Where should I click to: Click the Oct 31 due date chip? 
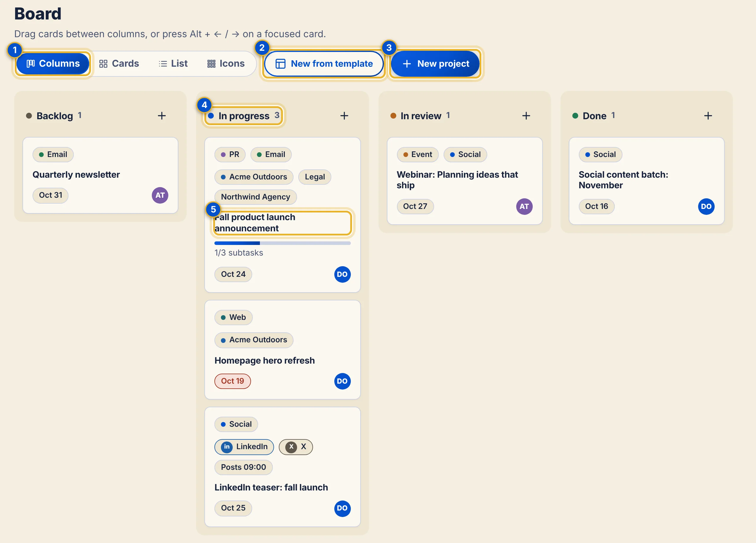pos(50,195)
